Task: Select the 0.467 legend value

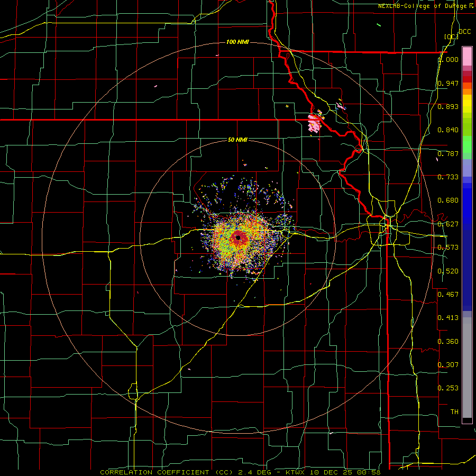Action: coord(448,295)
